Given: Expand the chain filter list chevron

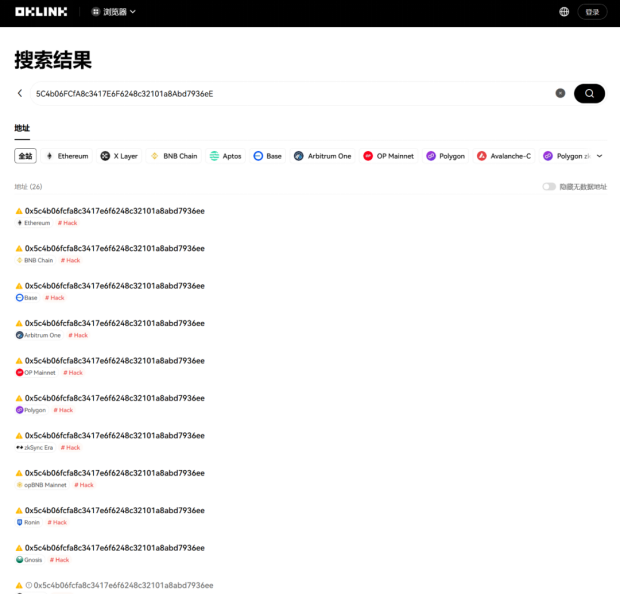Looking at the screenshot, I should click(599, 156).
